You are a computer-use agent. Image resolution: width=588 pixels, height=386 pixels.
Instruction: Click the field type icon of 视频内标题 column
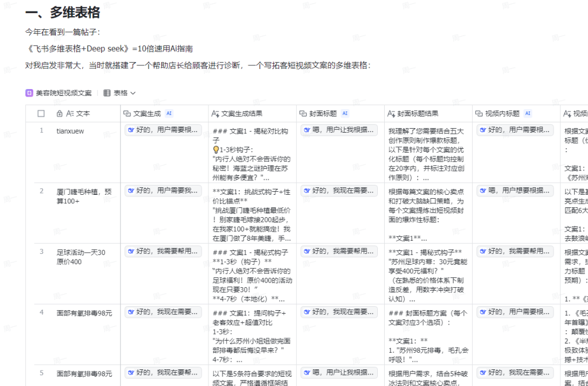(479, 114)
